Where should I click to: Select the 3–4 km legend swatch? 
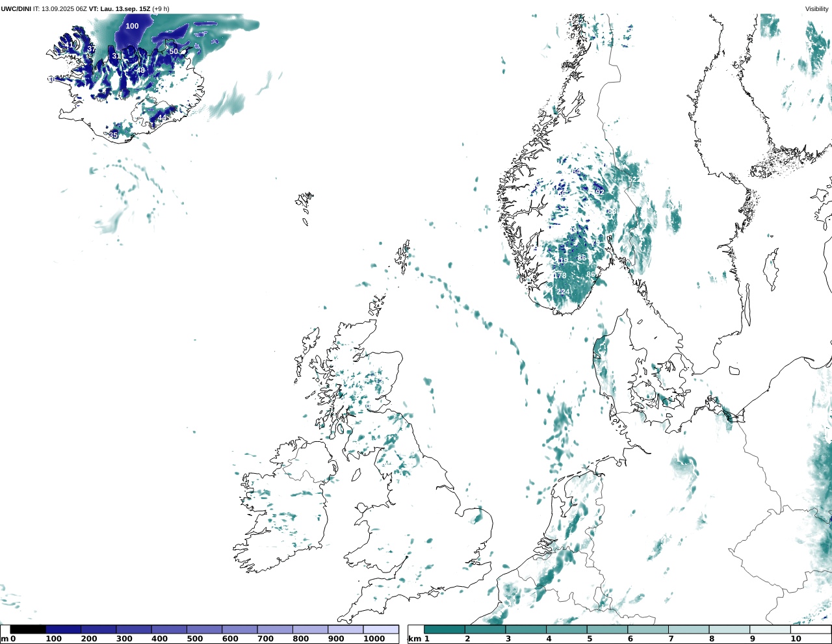pyautogui.click(x=526, y=629)
